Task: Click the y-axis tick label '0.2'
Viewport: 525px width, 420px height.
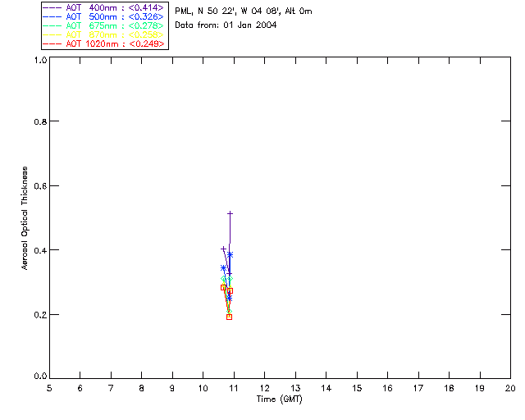Action: pyautogui.click(x=40, y=315)
